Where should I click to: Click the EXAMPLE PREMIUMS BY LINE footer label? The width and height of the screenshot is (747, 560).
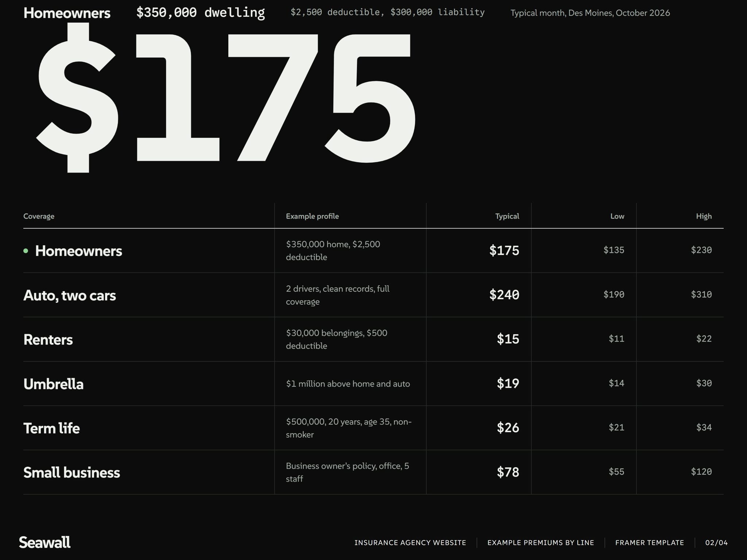(x=541, y=543)
